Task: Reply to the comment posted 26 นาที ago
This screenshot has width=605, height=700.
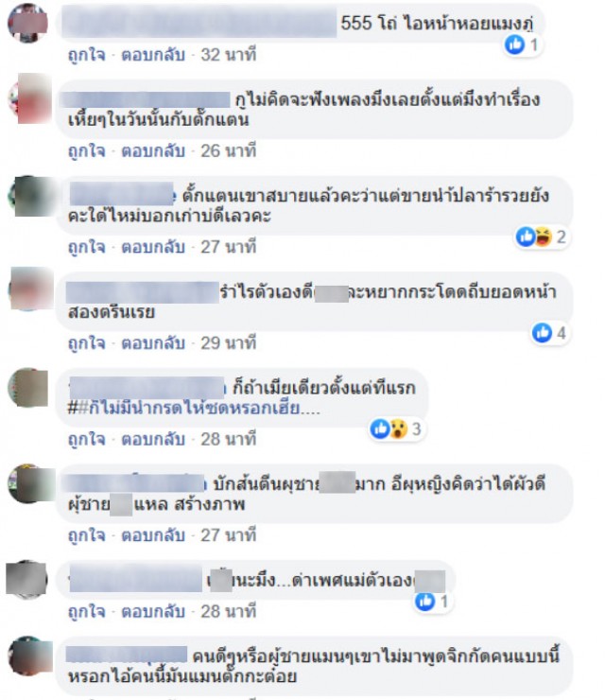Action: pos(153,151)
